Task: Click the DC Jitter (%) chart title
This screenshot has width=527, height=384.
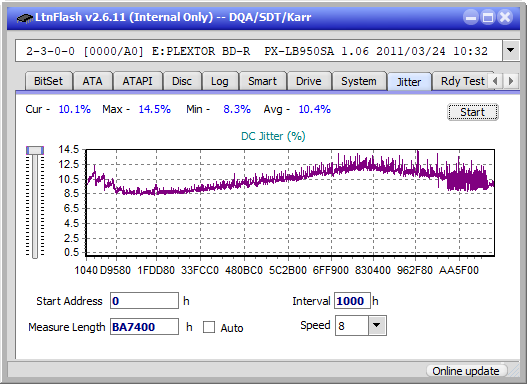Action: coord(273,136)
